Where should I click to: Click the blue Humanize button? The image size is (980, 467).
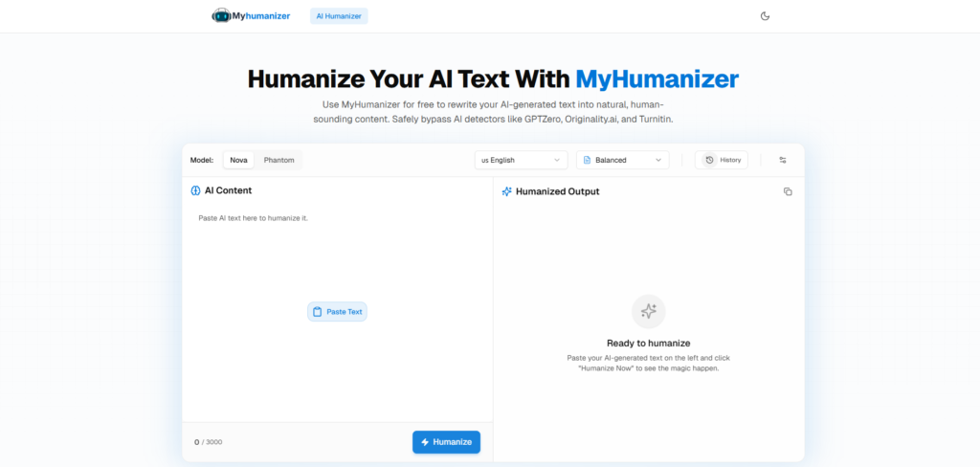point(446,442)
